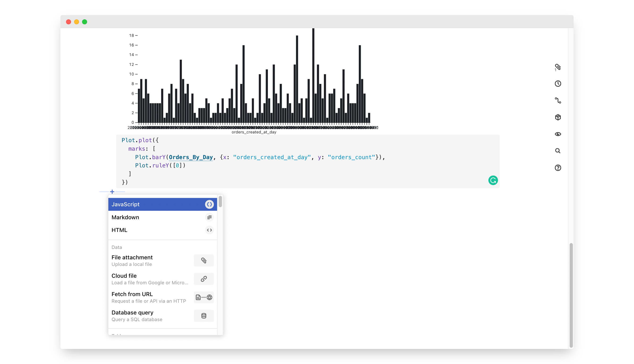Toggle the visibility eye icon in sidebar
This screenshot has width=634, height=364.
pos(558,134)
